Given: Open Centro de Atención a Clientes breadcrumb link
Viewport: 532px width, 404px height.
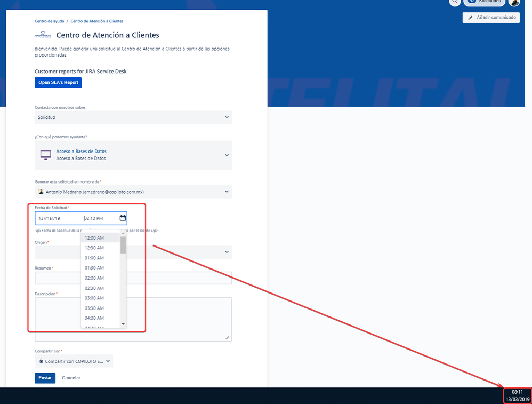Looking at the screenshot, I should pyautogui.click(x=96, y=21).
